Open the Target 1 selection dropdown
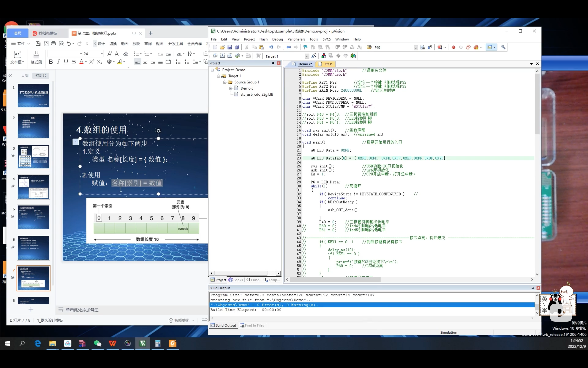 coord(307,56)
